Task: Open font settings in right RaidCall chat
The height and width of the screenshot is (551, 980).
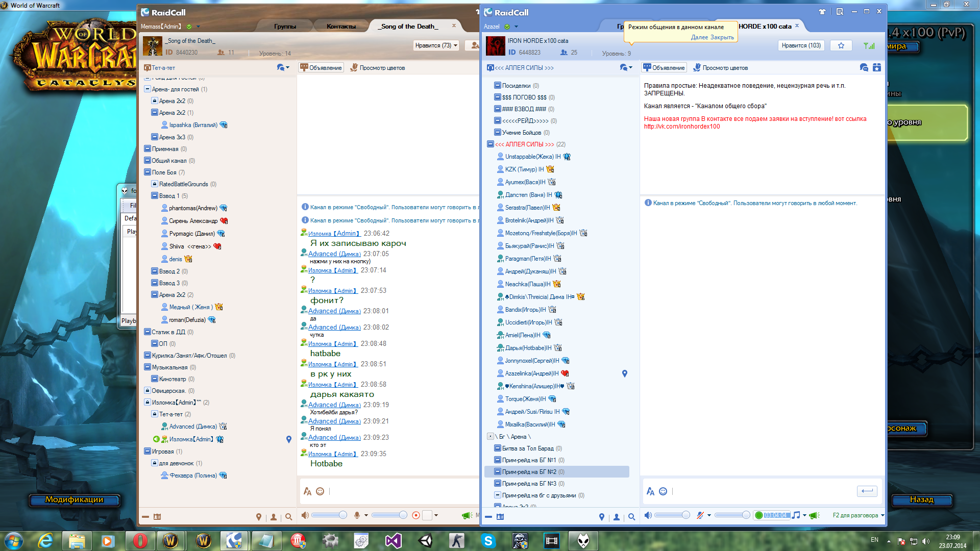Action: click(x=650, y=491)
